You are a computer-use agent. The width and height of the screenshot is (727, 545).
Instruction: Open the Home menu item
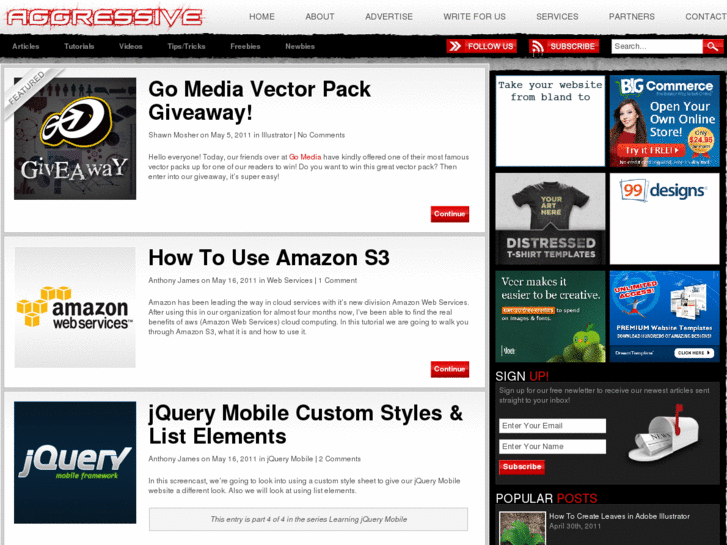[262, 17]
